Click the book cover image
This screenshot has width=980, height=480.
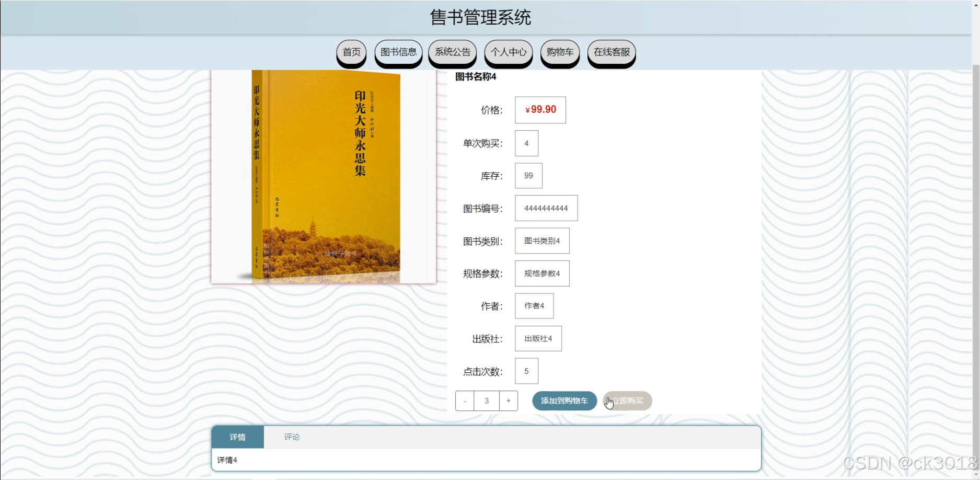pos(324,177)
